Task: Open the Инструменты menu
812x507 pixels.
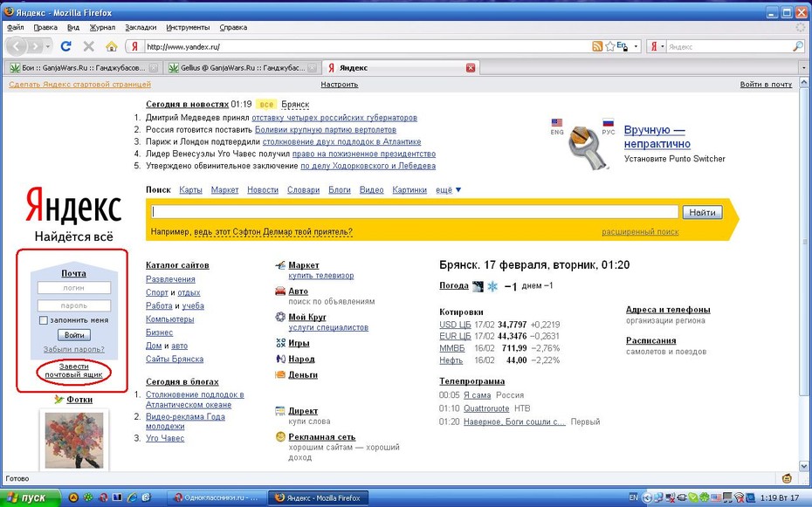Action: tap(188, 27)
